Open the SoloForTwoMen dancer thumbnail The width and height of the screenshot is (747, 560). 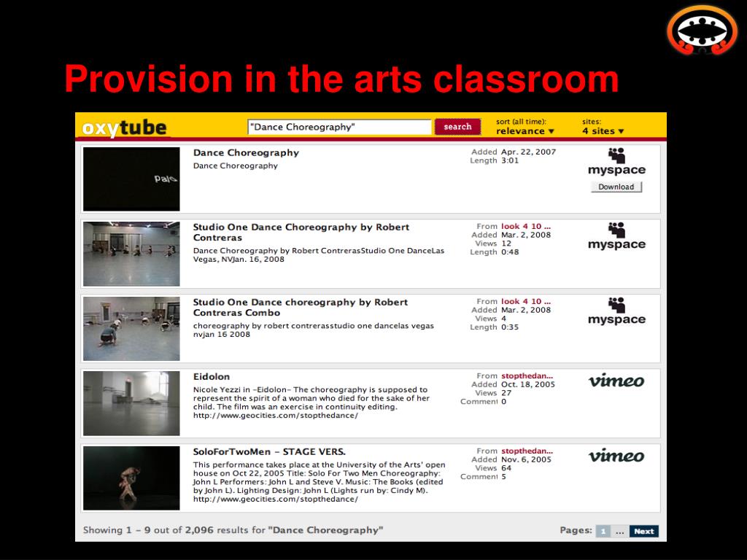click(131, 478)
